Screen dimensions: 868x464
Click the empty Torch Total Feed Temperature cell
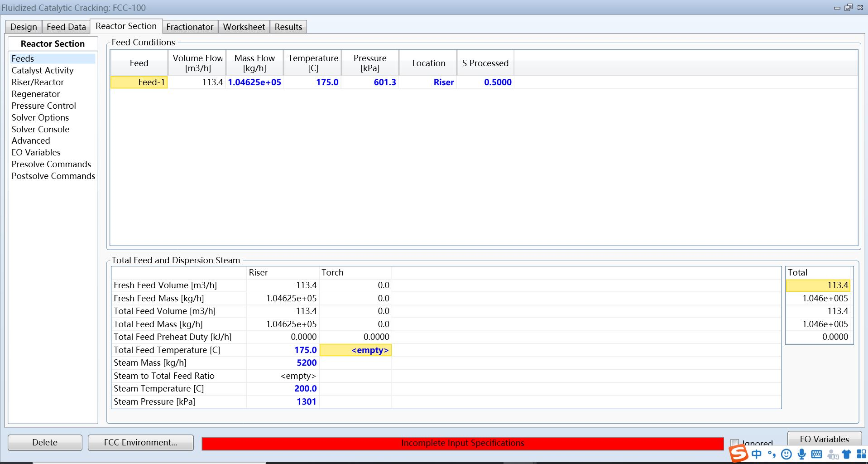[x=355, y=350]
